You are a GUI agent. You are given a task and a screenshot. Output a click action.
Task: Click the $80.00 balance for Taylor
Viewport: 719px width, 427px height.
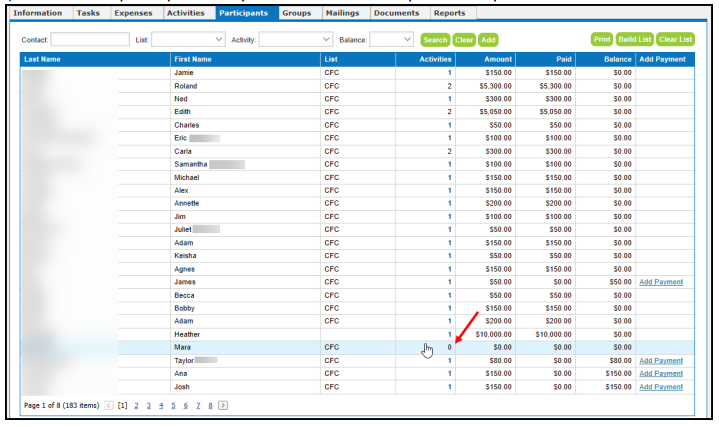coord(620,361)
